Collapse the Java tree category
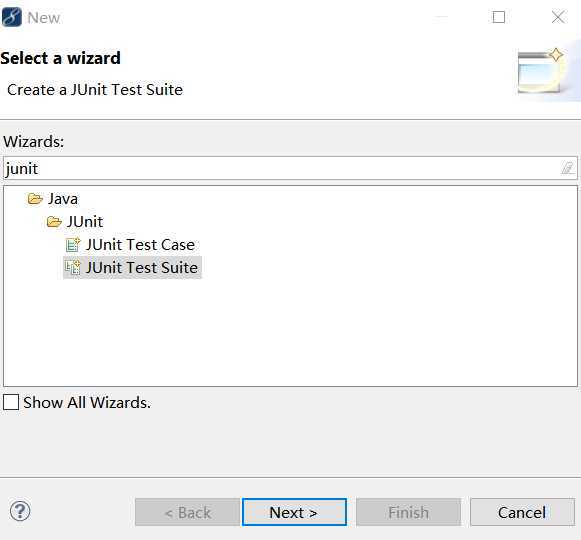 [63, 199]
